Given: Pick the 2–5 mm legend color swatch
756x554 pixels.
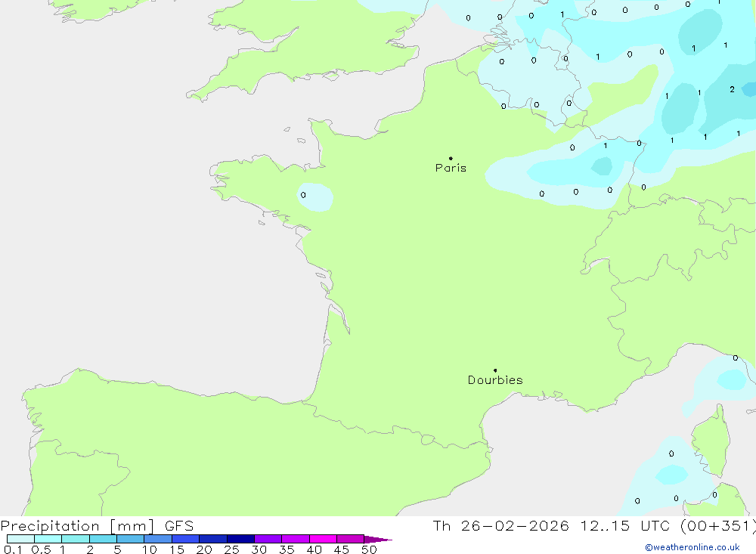Looking at the screenshot, I should [103, 539].
